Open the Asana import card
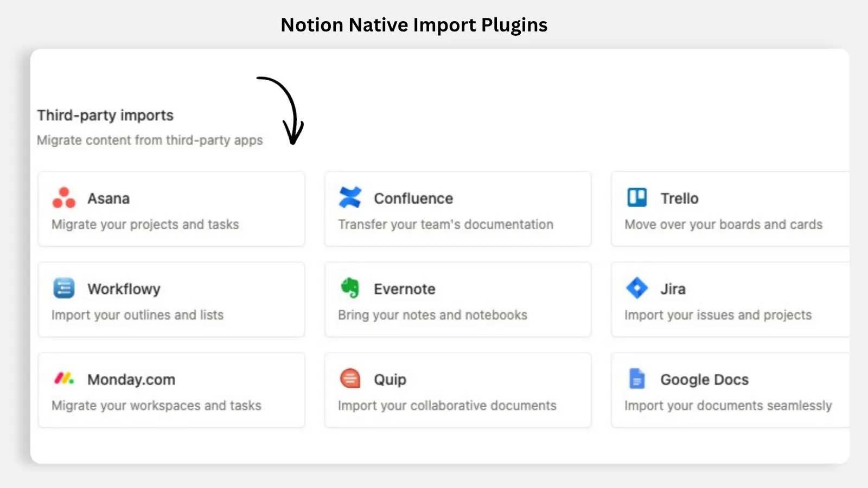This screenshot has height=488, width=868. click(171, 209)
